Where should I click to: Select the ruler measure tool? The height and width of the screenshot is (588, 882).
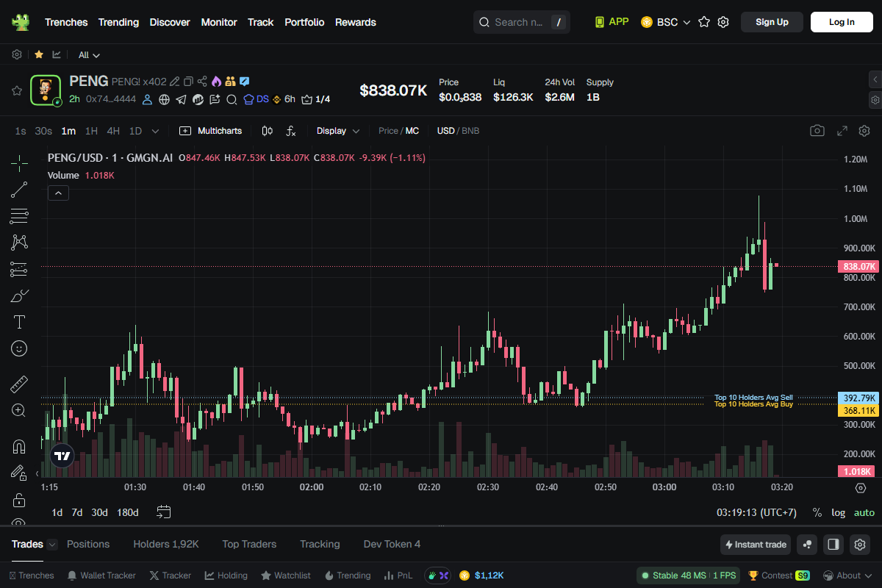(x=19, y=384)
